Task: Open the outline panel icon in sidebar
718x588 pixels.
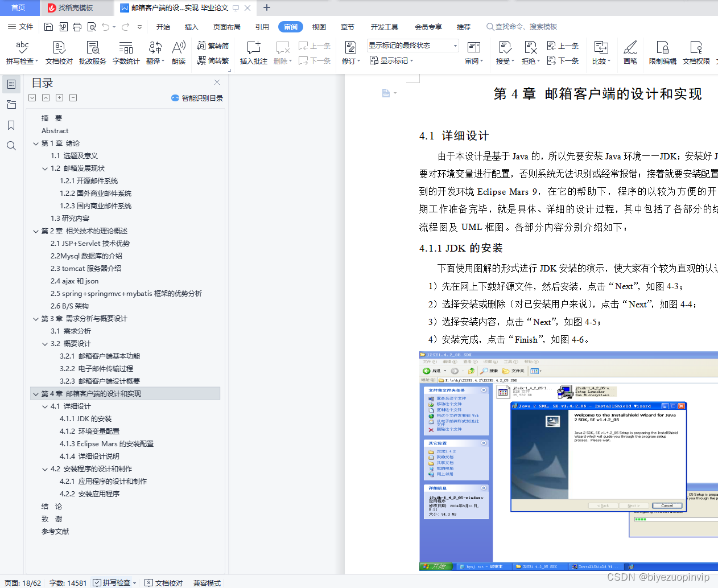Action: click(11, 84)
